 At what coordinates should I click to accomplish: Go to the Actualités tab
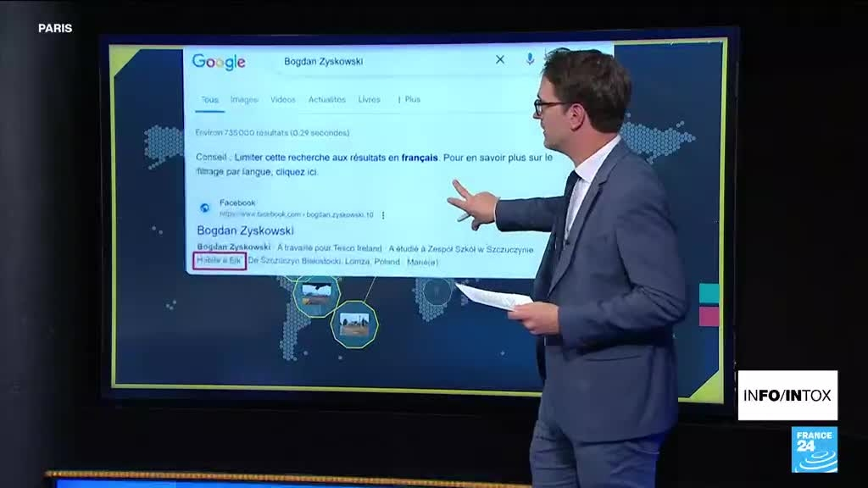(327, 99)
